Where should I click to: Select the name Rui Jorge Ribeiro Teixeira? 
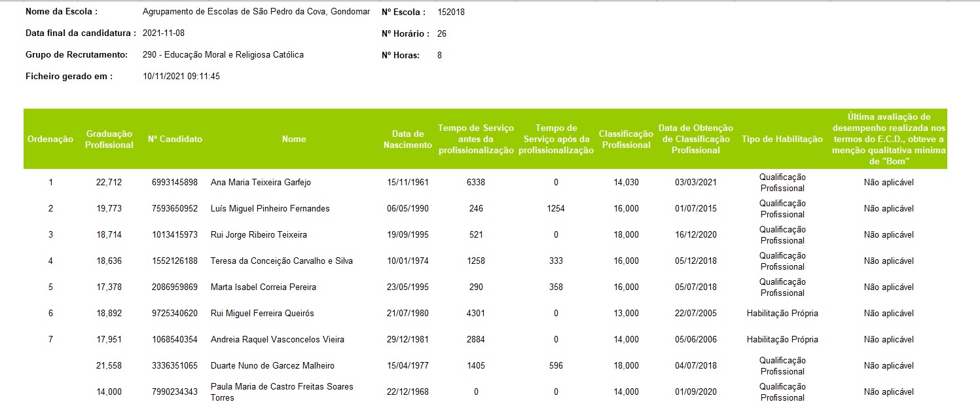click(x=258, y=234)
